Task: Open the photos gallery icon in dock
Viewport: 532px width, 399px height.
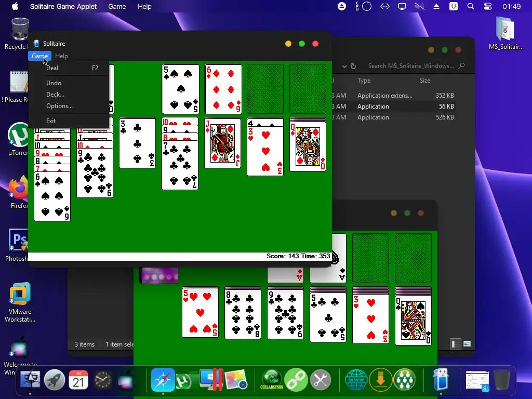Action: coord(236,380)
